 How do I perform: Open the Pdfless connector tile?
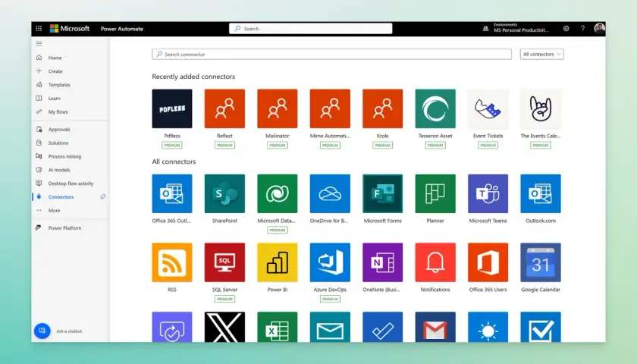[172, 108]
